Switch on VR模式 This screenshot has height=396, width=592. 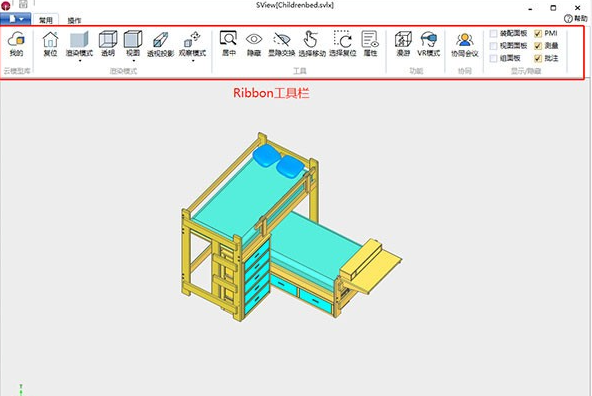coord(429,44)
